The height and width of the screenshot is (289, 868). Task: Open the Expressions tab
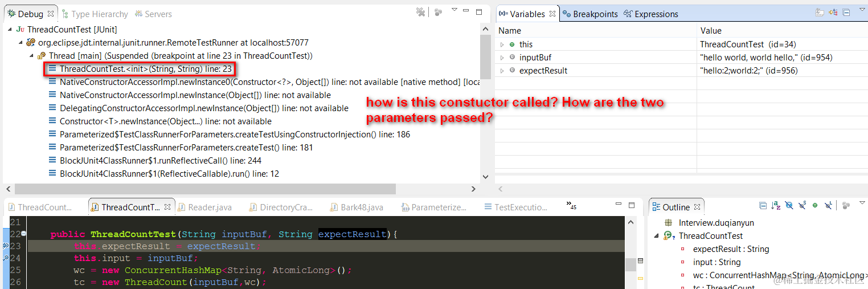[651, 14]
